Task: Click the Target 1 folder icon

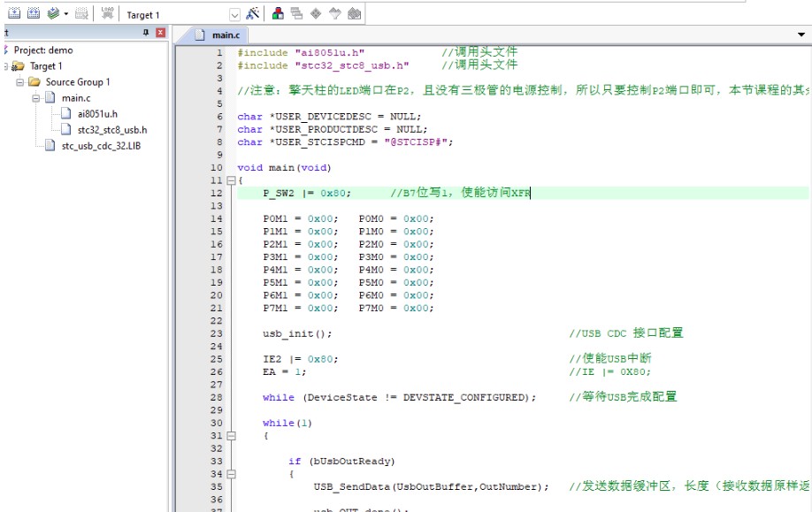Action: pyautogui.click(x=18, y=65)
